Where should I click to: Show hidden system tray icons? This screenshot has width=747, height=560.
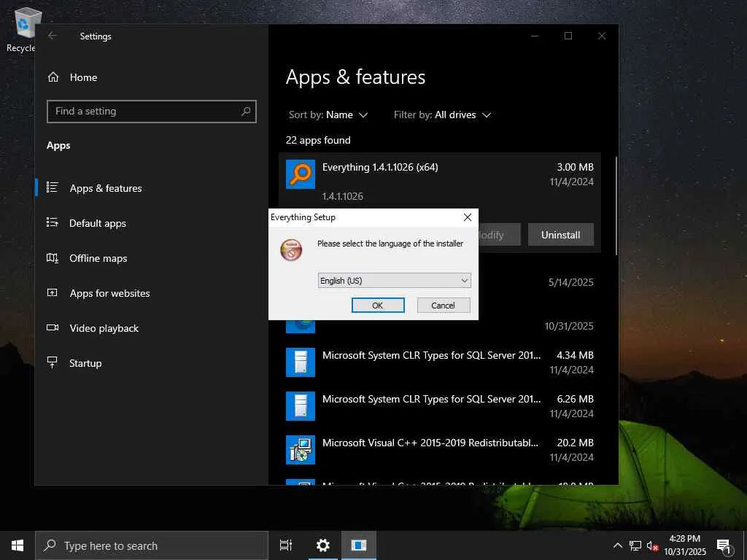[x=617, y=545]
